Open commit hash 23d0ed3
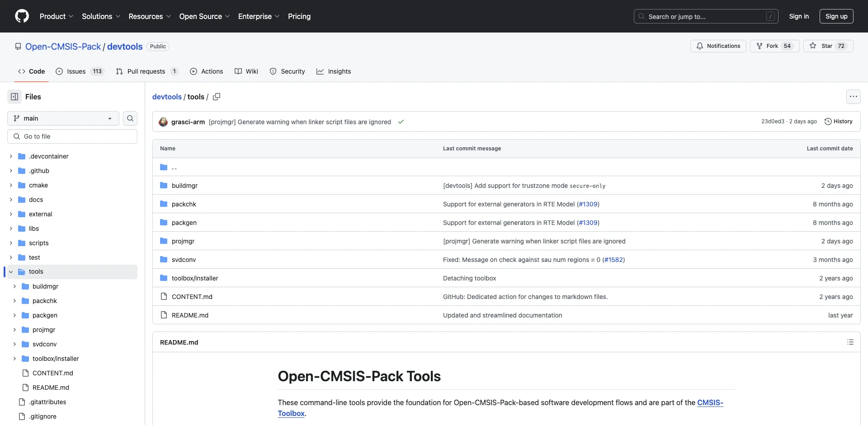 tap(773, 121)
